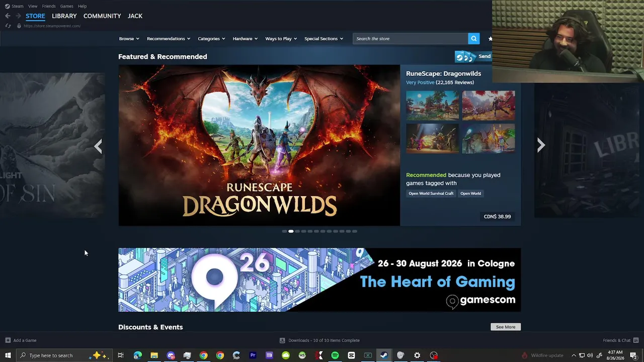644x362 pixels.
Task: Click the Open World Survival Craft tag
Action: (431, 194)
